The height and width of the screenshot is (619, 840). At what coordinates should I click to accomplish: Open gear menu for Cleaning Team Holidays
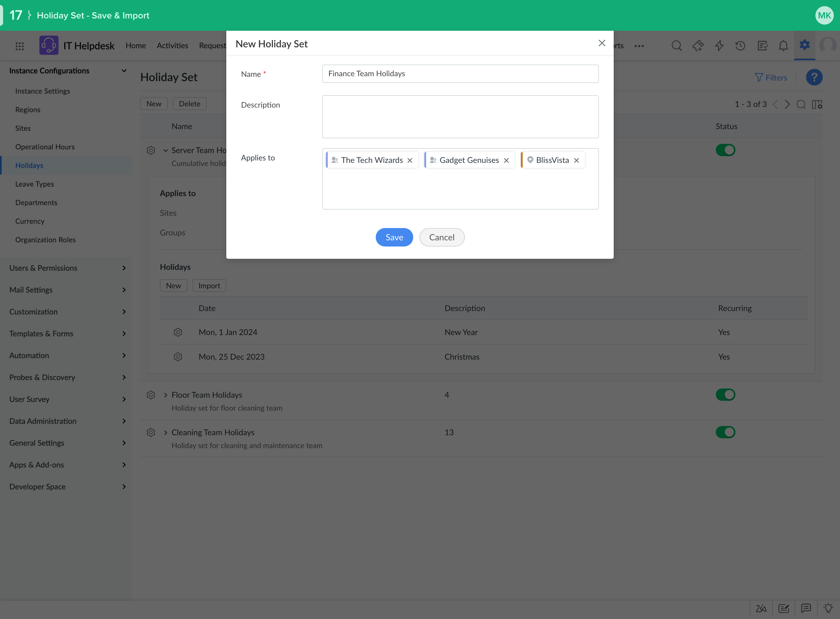point(151,432)
